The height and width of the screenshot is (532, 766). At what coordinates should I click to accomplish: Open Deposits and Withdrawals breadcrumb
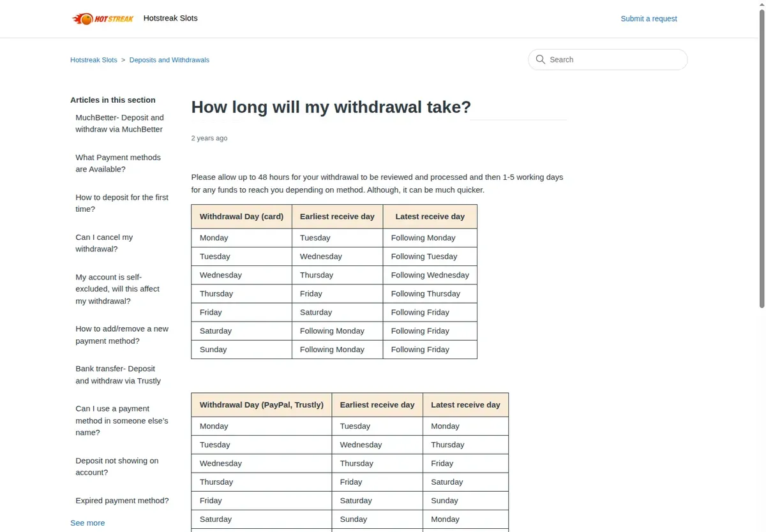coord(169,60)
